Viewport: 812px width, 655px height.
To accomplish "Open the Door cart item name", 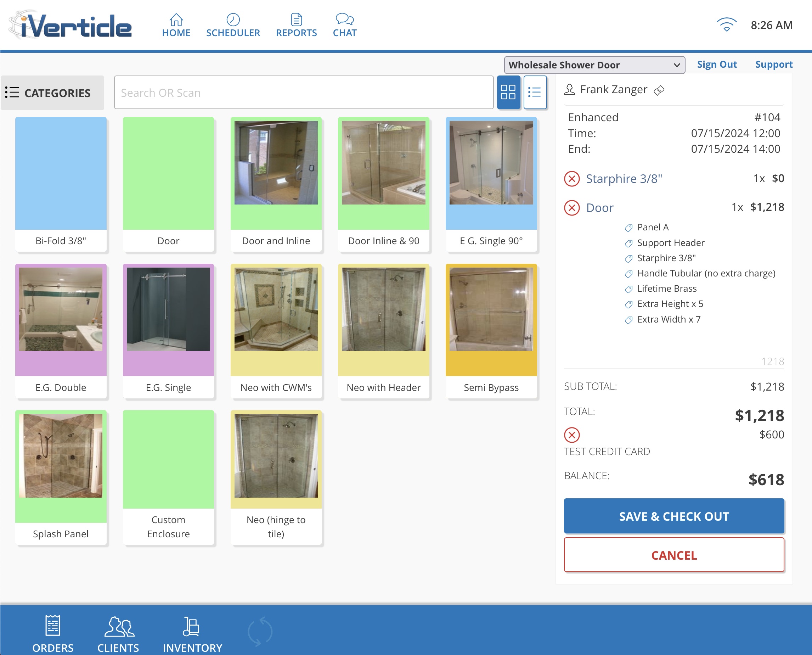I will (x=600, y=207).
